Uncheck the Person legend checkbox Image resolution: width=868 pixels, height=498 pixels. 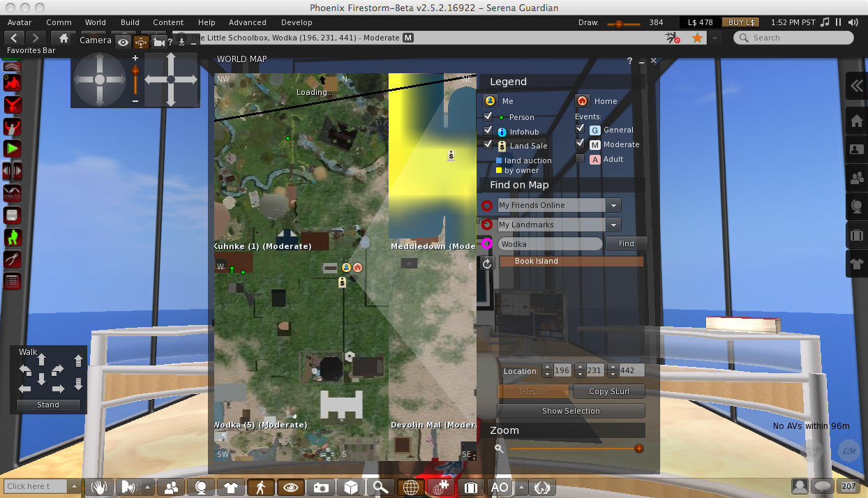[488, 116]
